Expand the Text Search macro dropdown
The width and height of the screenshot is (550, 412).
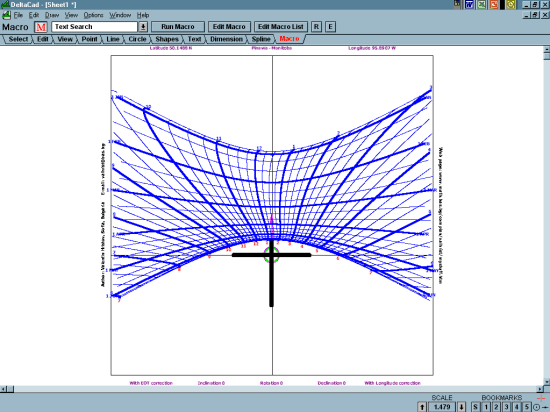pos(143,27)
